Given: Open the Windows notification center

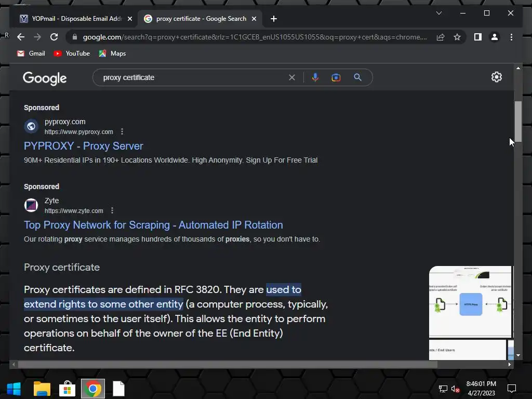Looking at the screenshot, I should point(512,389).
